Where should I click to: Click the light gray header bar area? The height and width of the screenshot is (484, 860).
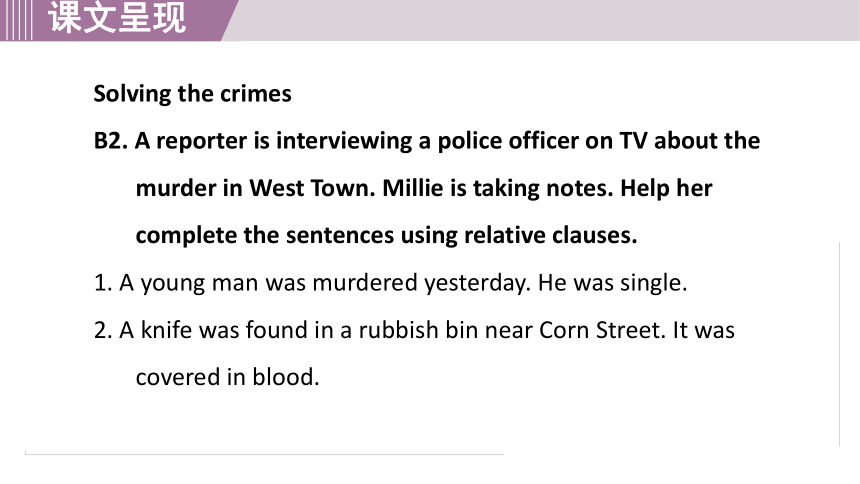click(546, 20)
